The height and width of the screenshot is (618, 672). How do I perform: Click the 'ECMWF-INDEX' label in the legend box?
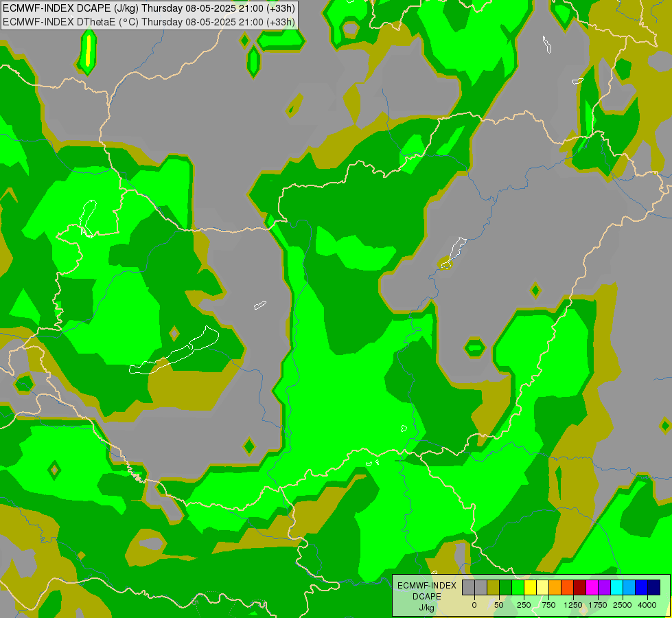(427, 586)
